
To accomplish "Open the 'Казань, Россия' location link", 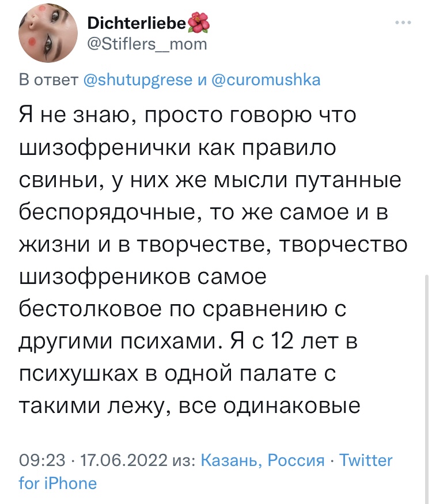I will pyautogui.click(x=263, y=461).
